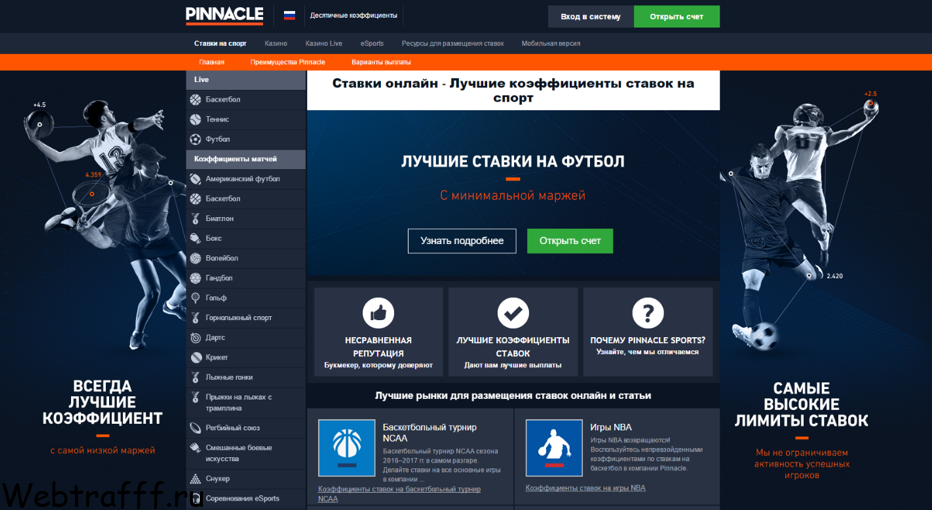Click handball icon beside Гандбол
932x510 pixels.
point(196,278)
